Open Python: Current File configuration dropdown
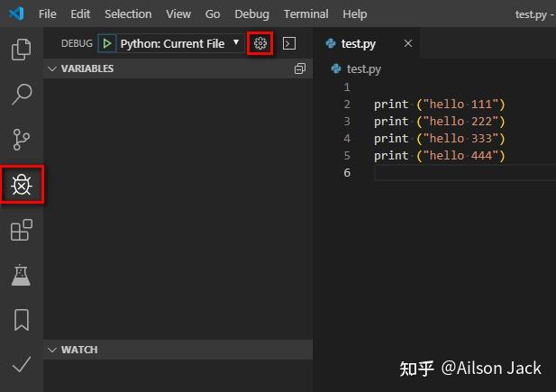 pyautogui.click(x=180, y=43)
